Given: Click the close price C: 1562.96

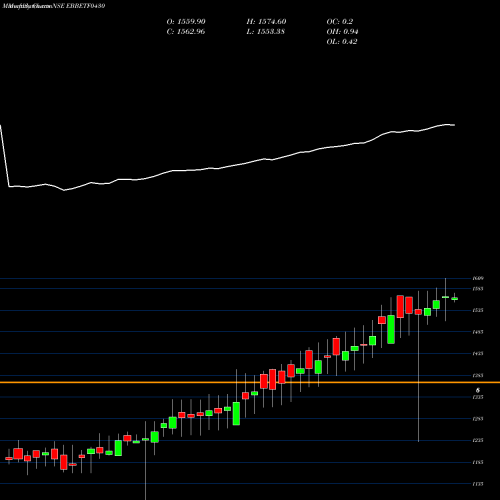Looking at the screenshot, I should (x=186, y=32).
